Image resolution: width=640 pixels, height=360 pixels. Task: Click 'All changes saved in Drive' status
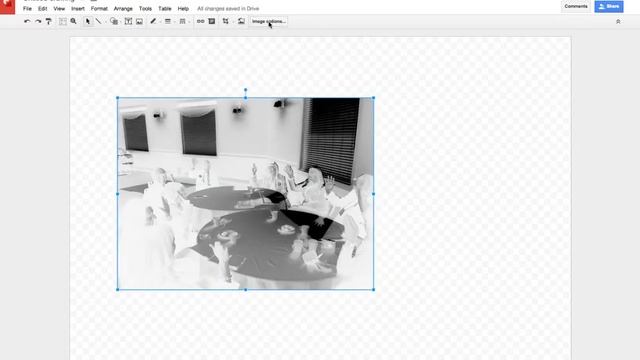click(228, 9)
